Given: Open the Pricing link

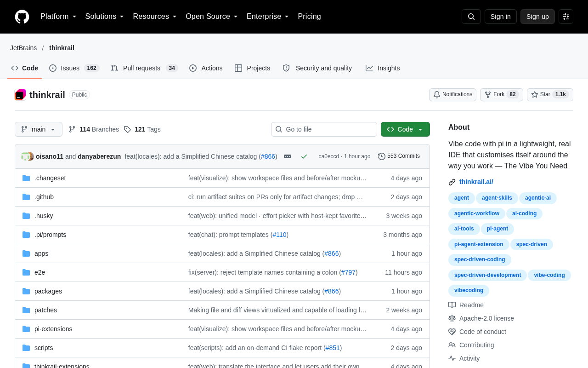Looking at the screenshot, I should [x=309, y=17].
